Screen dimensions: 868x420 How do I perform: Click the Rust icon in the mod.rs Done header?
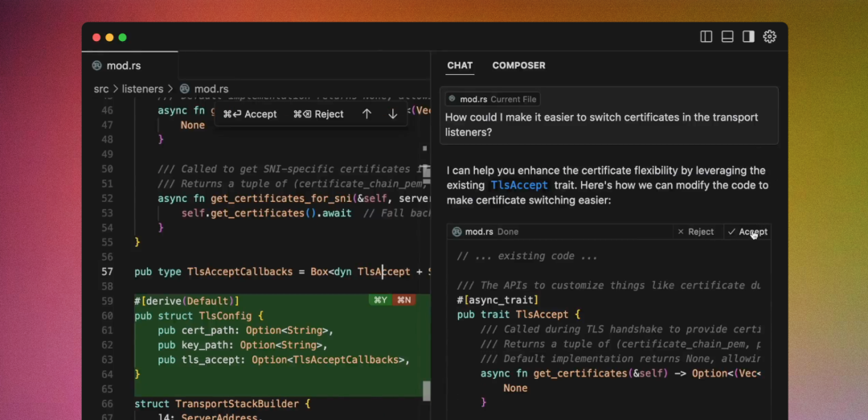(457, 232)
